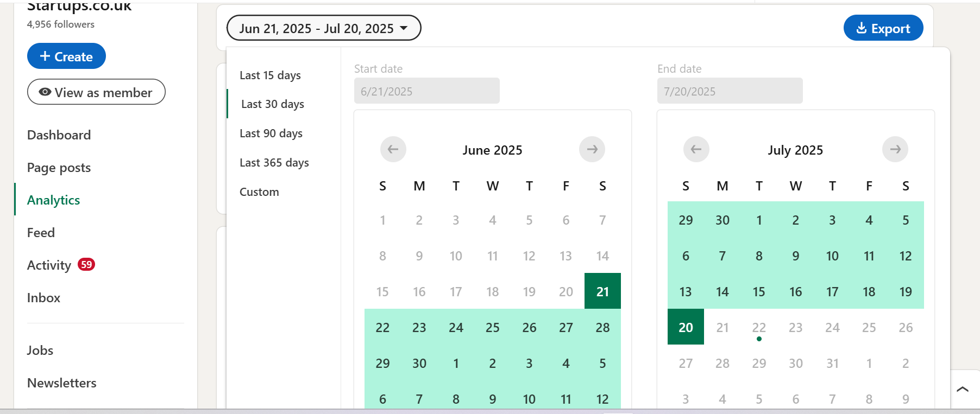Click the End date input field
The image size is (980, 414).
[730, 91]
